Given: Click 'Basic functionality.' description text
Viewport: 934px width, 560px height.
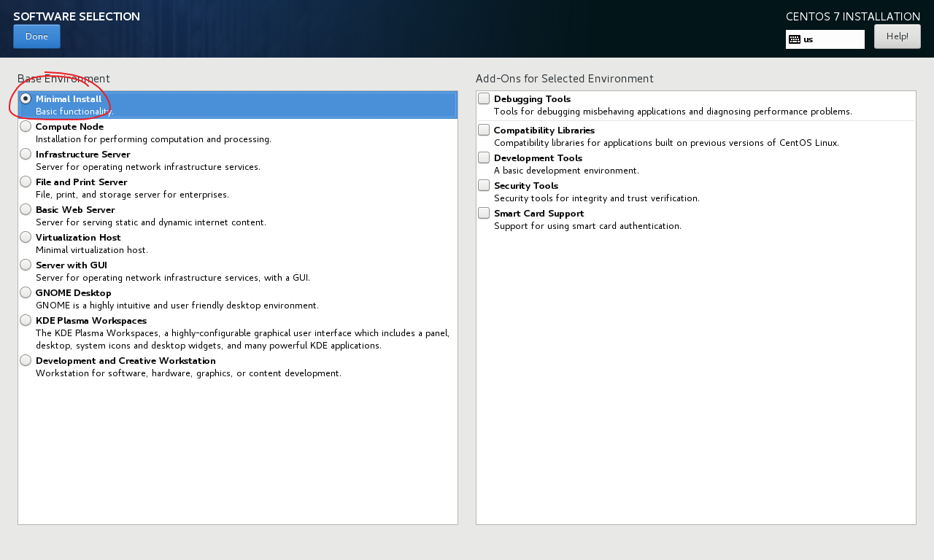Looking at the screenshot, I should (x=74, y=112).
